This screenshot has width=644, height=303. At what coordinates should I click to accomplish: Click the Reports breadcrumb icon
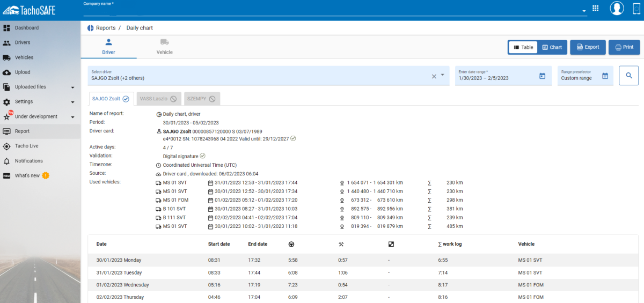pos(90,28)
